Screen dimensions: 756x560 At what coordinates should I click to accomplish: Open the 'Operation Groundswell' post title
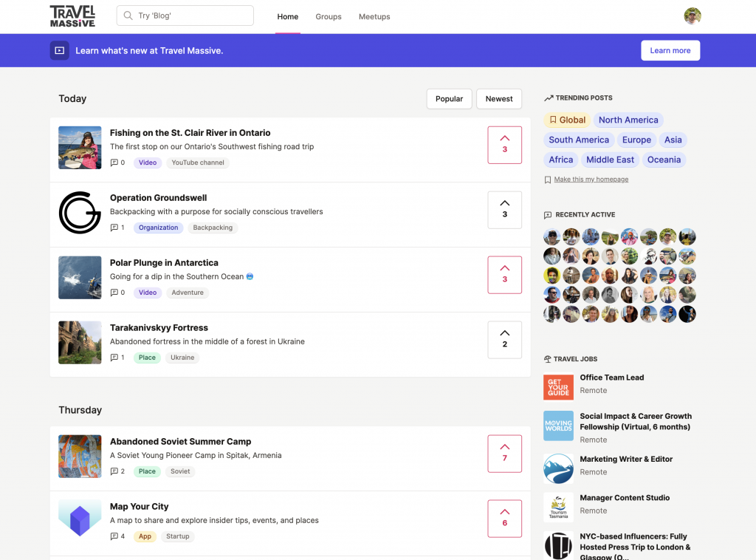(158, 198)
